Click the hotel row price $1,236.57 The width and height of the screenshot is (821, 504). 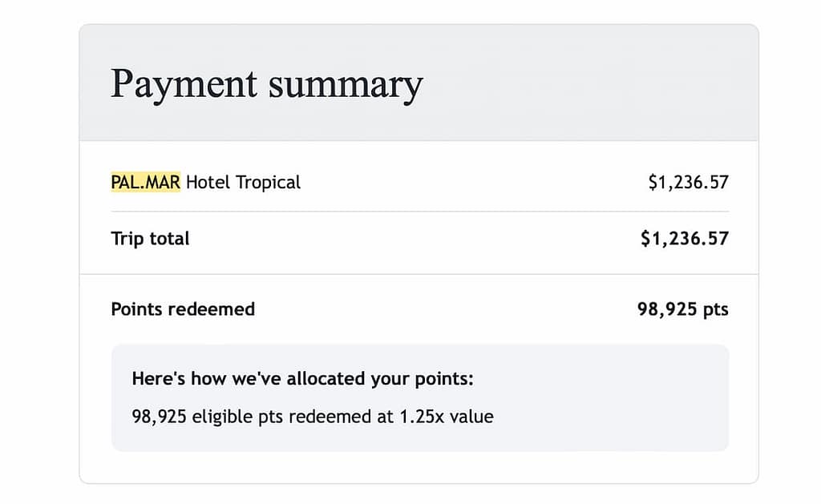pyautogui.click(x=688, y=182)
